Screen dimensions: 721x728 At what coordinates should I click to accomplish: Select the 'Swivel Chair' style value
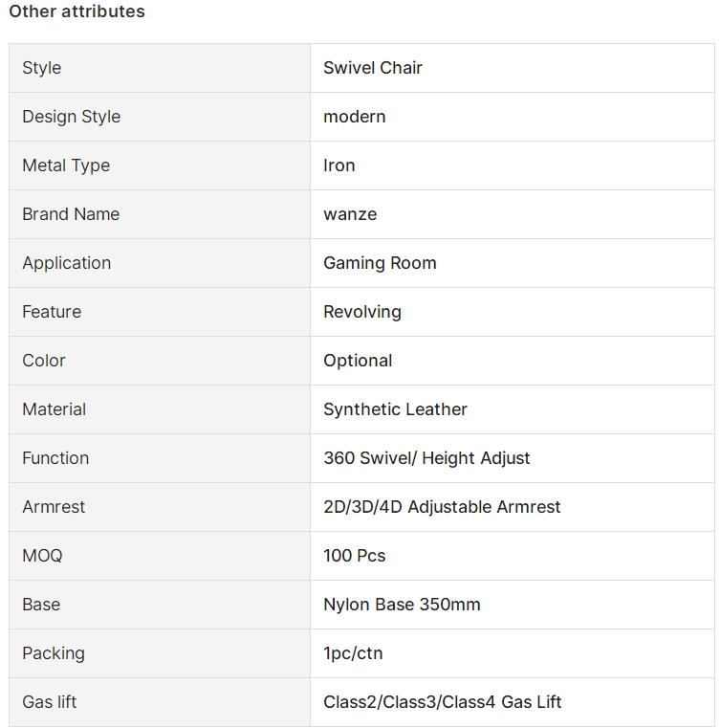pos(373,68)
